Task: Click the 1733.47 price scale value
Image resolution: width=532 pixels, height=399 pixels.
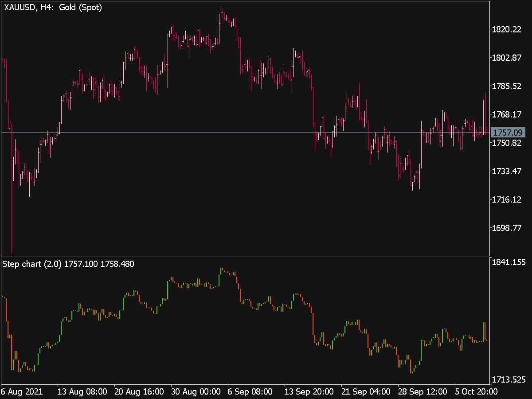Action: (x=507, y=171)
